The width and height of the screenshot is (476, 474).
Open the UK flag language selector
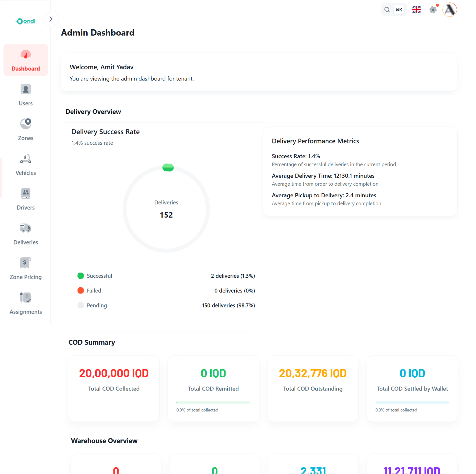[x=416, y=10]
